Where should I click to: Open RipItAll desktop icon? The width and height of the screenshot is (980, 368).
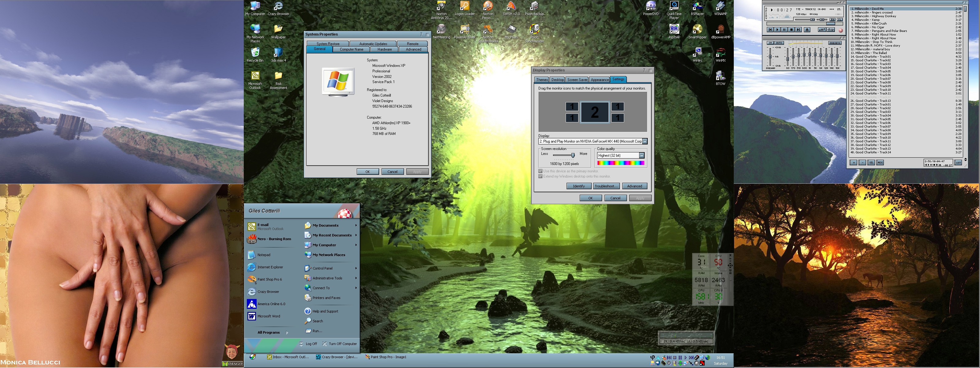pos(674,32)
